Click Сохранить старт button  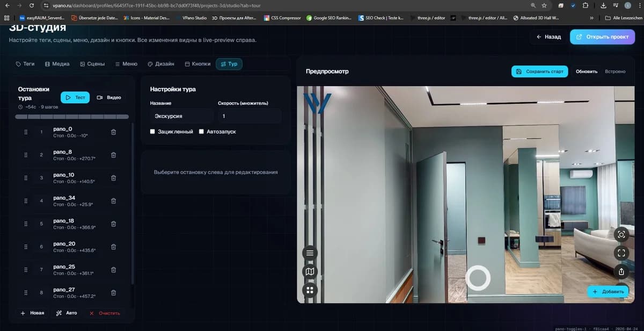(540, 71)
